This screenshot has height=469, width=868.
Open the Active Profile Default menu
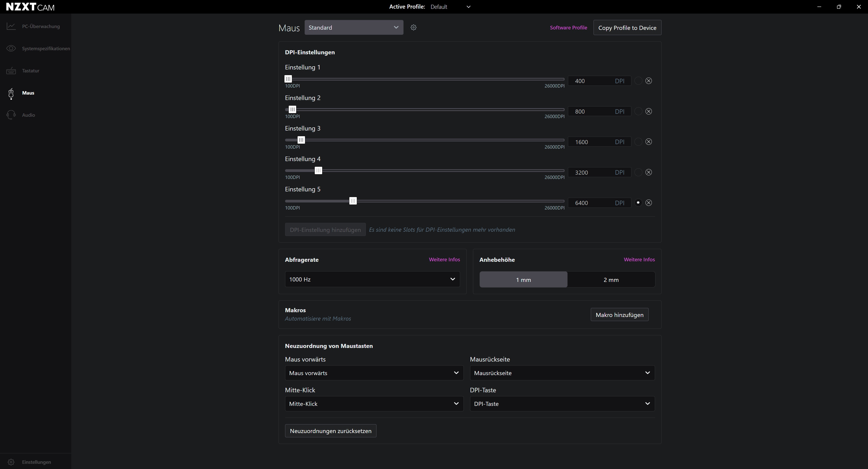(450, 7)
